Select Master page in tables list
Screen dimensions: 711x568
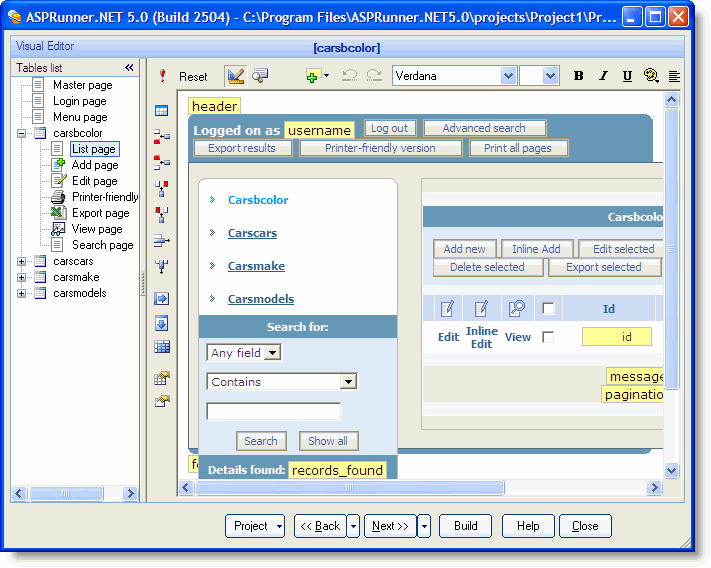(x=83, y=85)
